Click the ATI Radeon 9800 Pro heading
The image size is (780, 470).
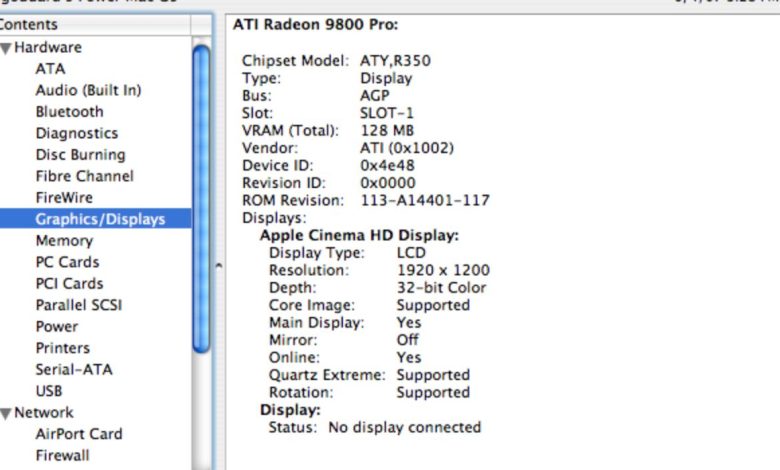(315, 24)
